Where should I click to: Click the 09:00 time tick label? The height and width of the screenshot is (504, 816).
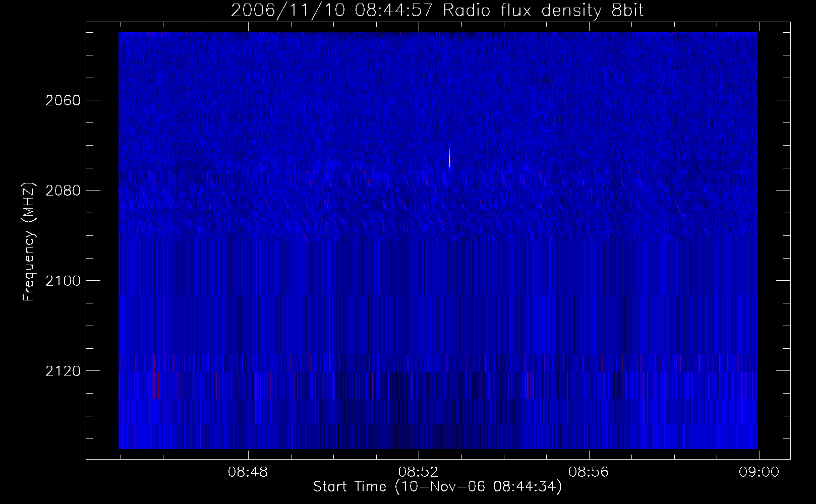pos(760,472)
